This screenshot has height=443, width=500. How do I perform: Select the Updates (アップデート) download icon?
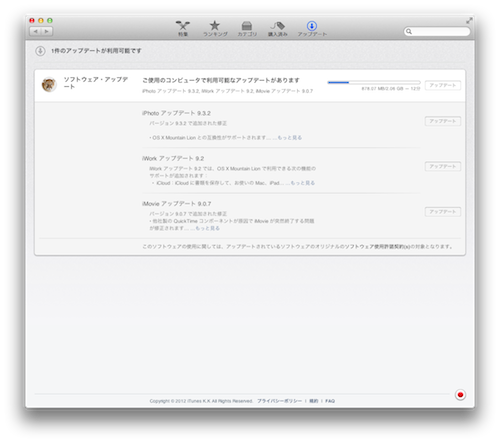[312, 28]
